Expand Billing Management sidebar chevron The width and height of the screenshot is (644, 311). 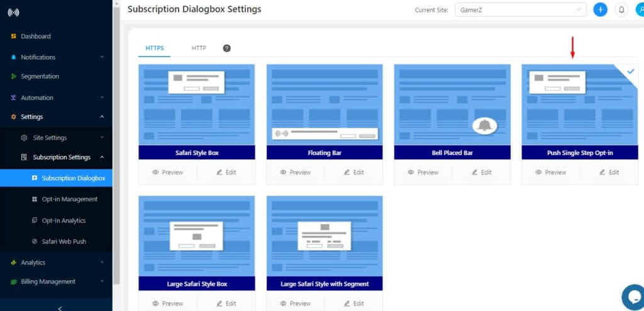[x=102, y=281]
